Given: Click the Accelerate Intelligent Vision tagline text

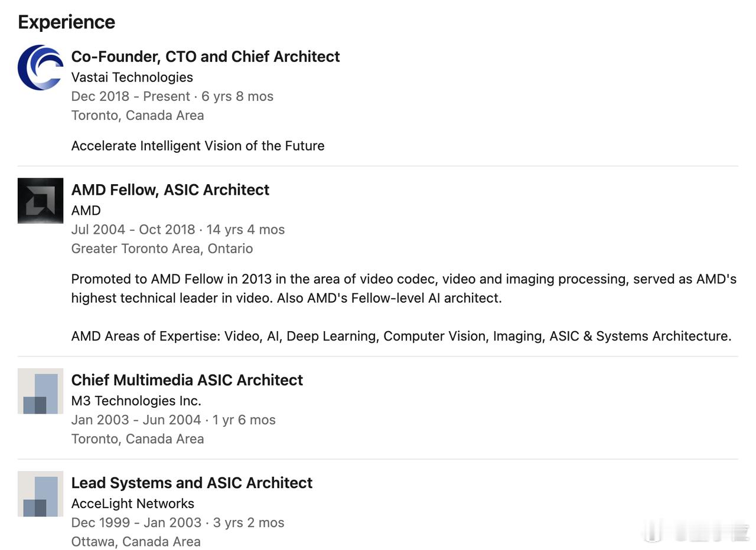Looking at the screenshot, I should click(198, 146).
